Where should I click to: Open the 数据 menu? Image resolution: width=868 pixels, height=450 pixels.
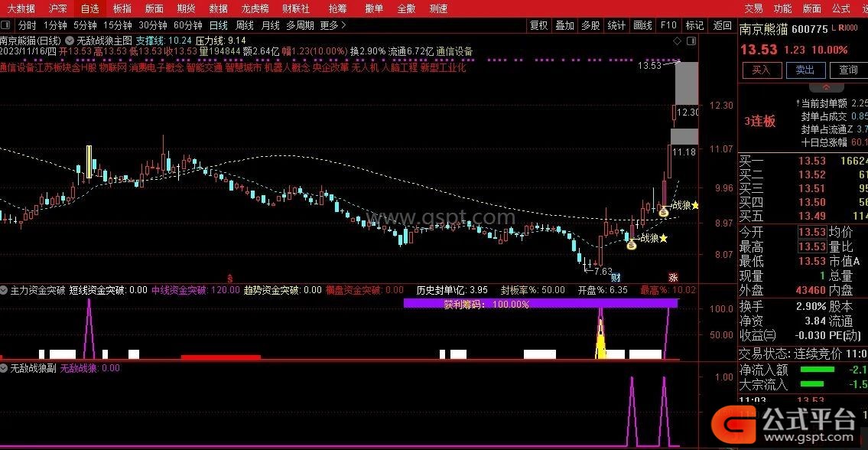click(218, 8)
